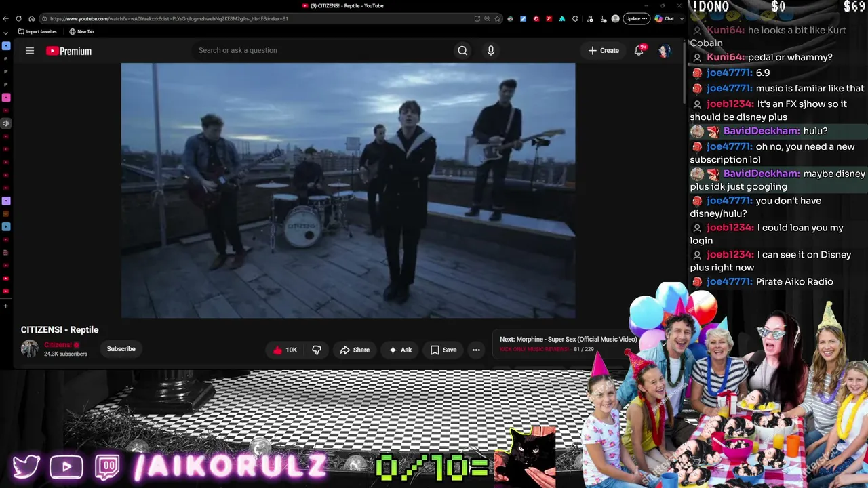Click the '24.3K subscribers' text

coord(66,354)
